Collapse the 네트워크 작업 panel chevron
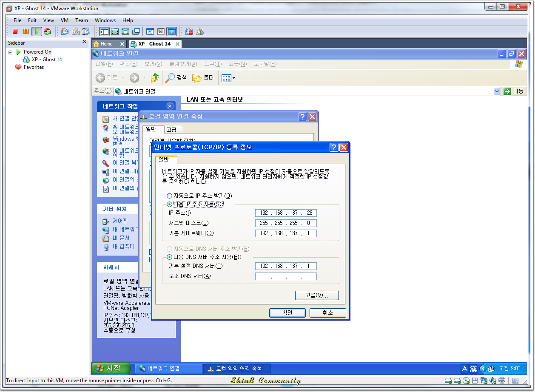 170,106
